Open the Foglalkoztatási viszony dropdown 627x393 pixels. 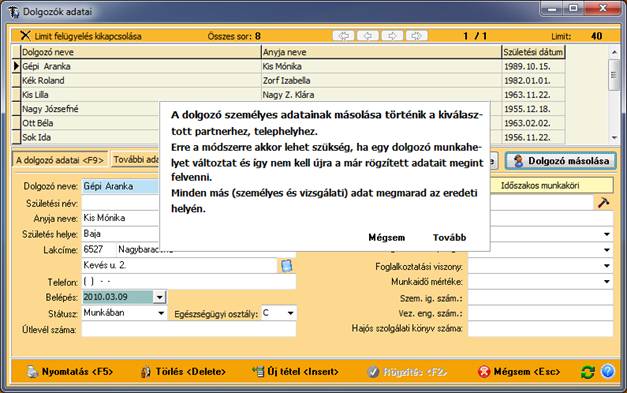pos(607,266)
